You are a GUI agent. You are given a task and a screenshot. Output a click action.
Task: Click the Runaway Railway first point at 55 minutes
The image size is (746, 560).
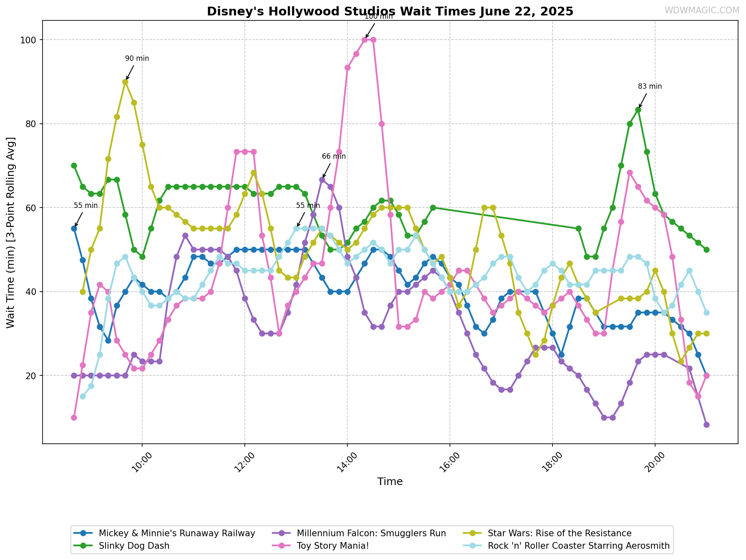pyautogui.click(x=74, y=228)
